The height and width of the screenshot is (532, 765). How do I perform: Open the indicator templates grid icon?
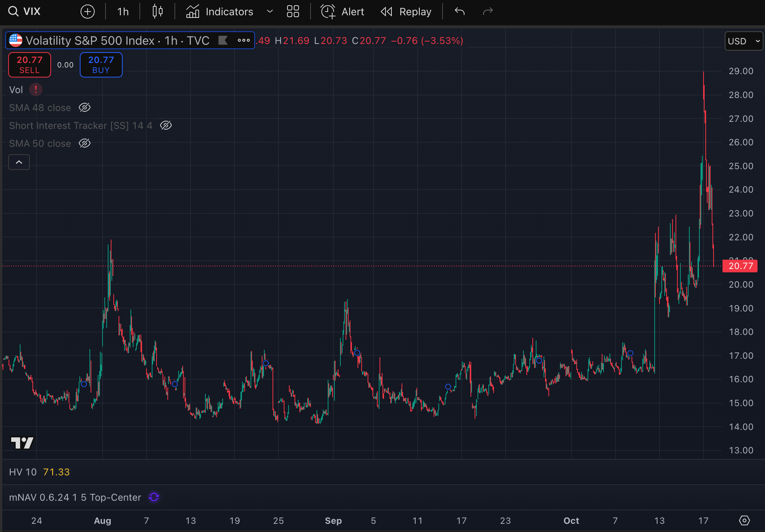point(293,12)
